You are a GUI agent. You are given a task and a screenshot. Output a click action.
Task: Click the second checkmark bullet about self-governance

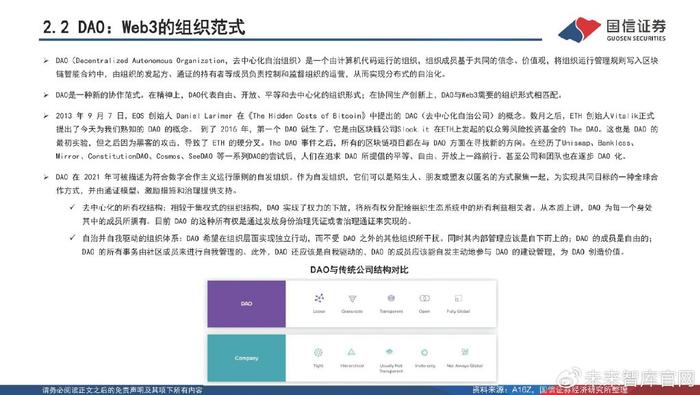pos(72,238)
